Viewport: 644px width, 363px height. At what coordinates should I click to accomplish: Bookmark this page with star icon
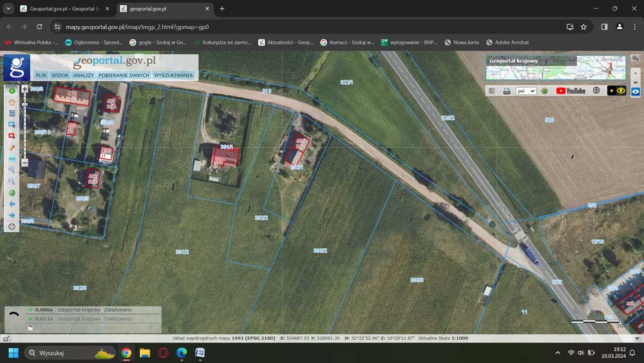583,26
